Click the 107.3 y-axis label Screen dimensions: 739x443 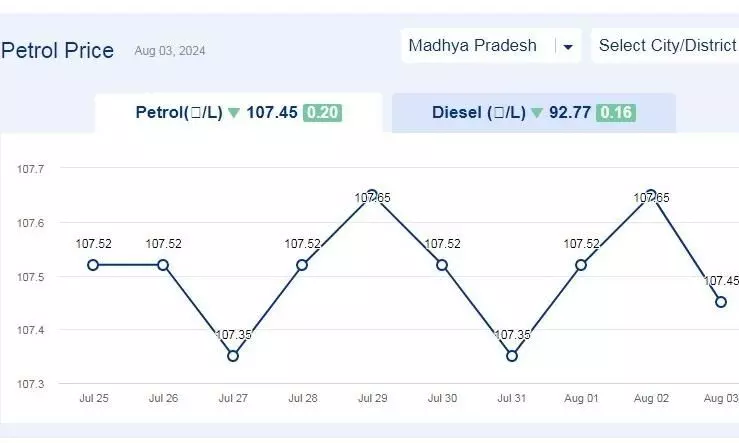point(31,384)
